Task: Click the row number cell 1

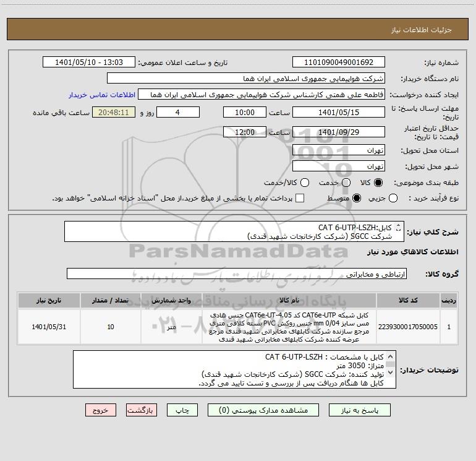Action: point(449,327)
